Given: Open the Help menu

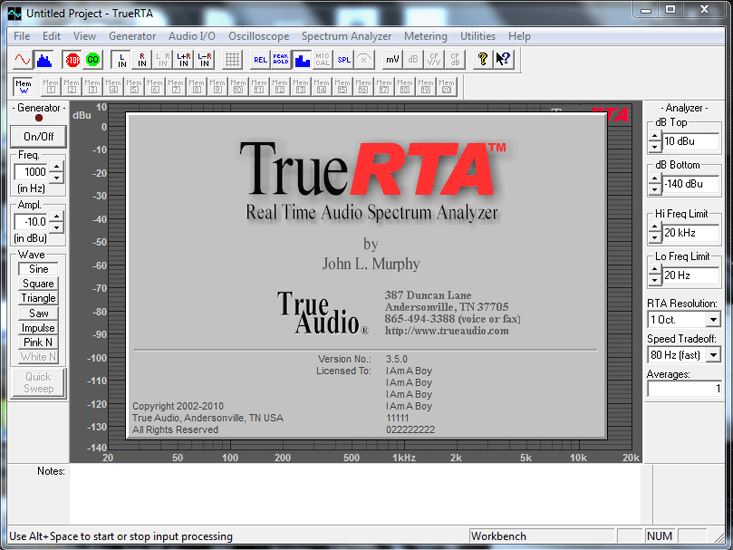Looking at the screenshot, I should [519, 36].
